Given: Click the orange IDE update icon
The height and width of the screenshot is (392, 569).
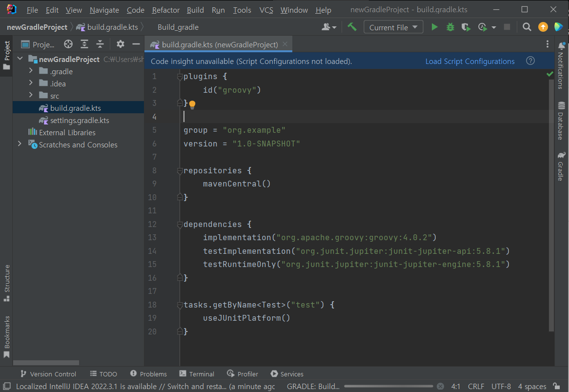Looking at the screenshot, I should tap(543, 27).
